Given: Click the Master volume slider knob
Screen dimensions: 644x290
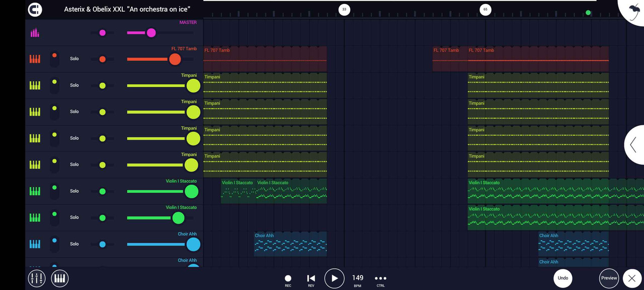Looking at the screenshot, I should [x=151, y=33].
